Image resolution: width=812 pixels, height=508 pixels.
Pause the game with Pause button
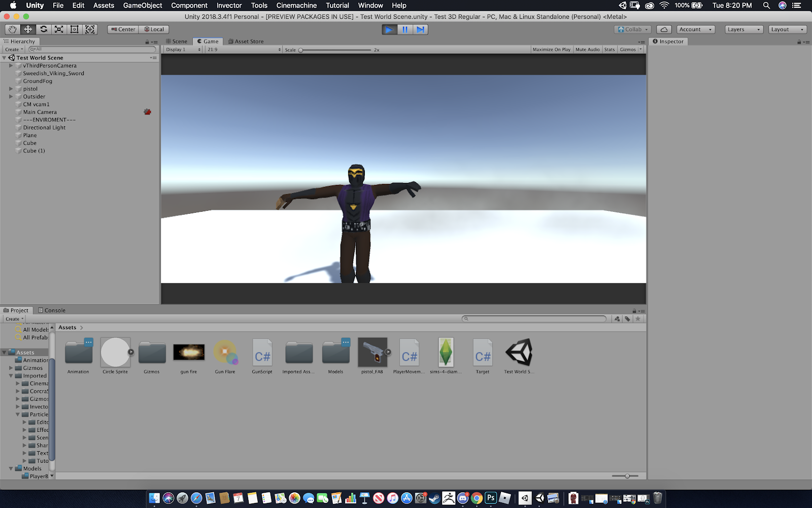coord(405,29)
